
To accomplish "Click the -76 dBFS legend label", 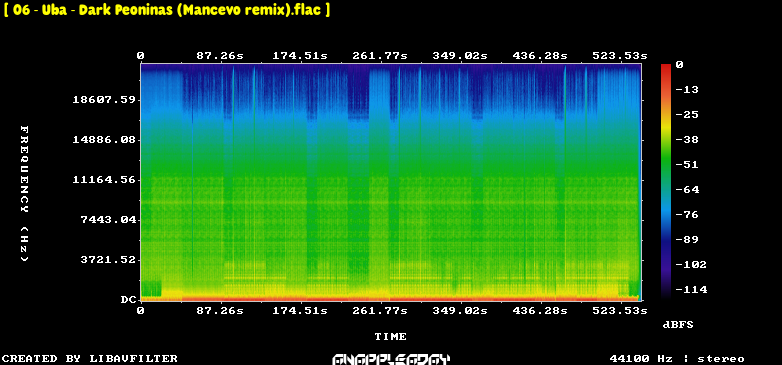I will [x=688, y=215].
